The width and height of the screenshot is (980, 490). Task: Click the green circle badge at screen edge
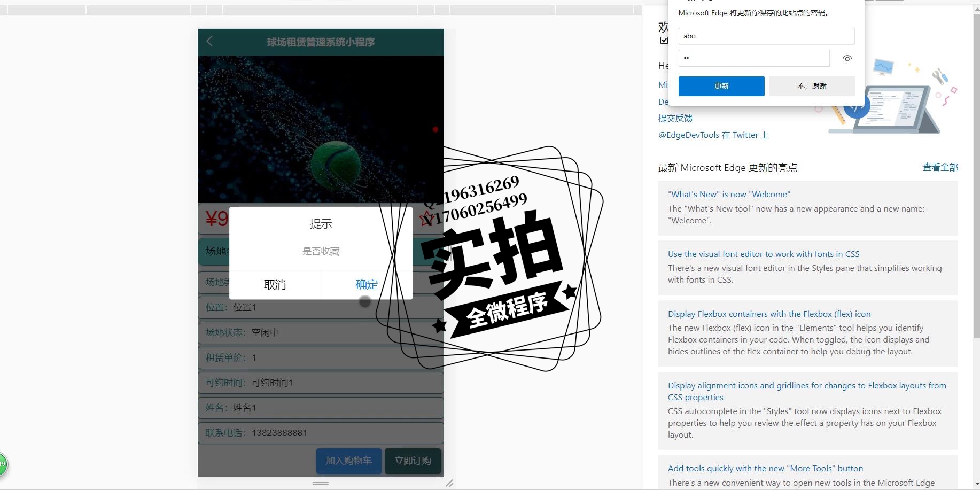[3, 464]
